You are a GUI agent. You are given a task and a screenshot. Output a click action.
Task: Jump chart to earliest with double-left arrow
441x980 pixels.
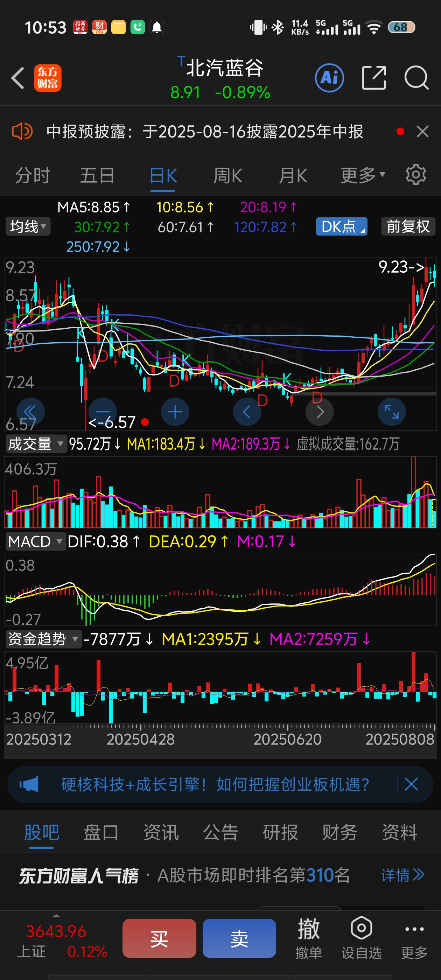[x=30, y=412]
